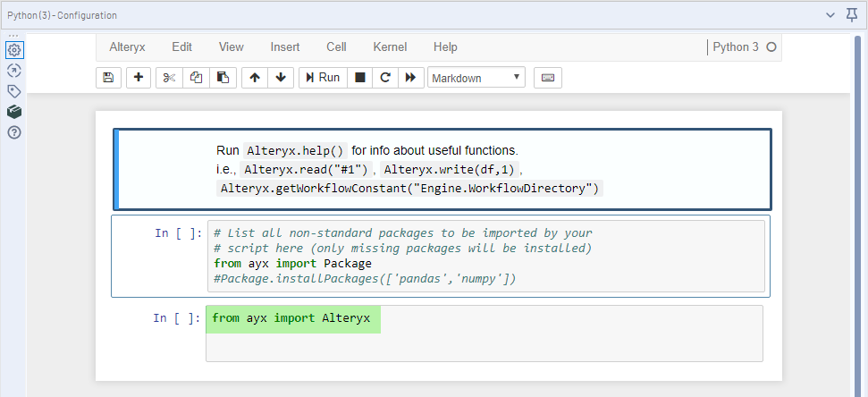Click the save and checkpoint icon
This screenshot has height=397, width=868.
coord(108,78)
